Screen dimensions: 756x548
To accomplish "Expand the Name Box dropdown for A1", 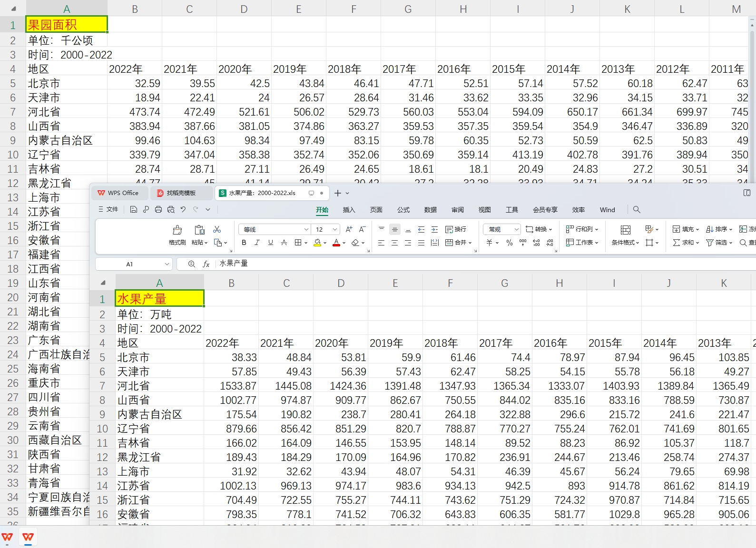I will pyautogui.click(x=167, y=264).
